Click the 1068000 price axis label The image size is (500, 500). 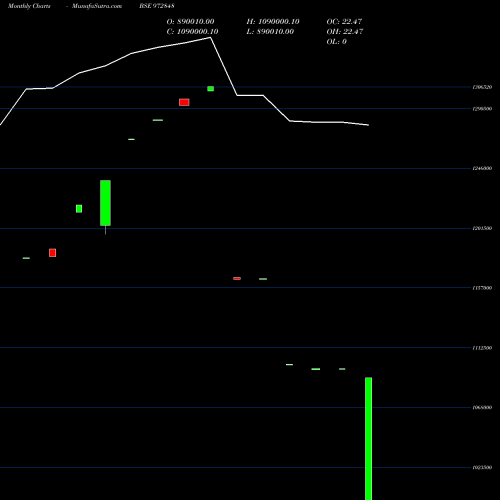[482, 407]
